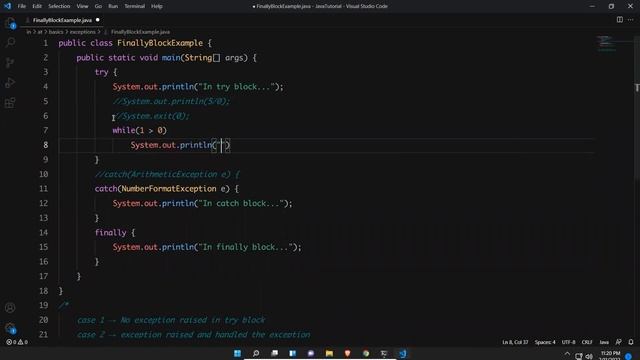Click the VS Code logo icon
The height and width of the screenshot is (360, 640).
click(7, 6)
